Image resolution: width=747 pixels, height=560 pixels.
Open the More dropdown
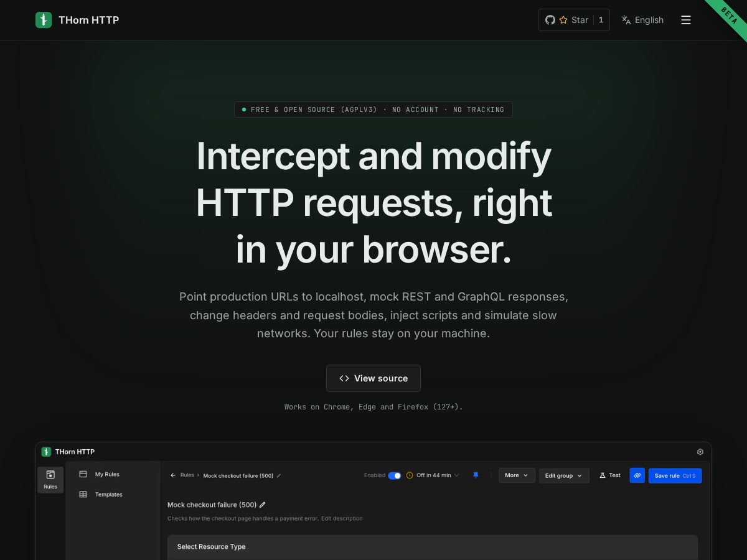517,475
